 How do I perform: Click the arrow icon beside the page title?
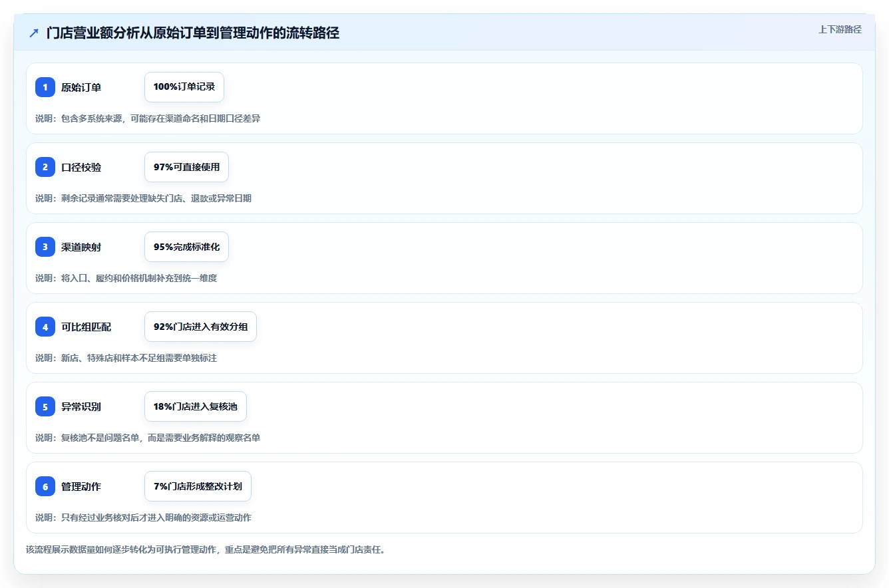34,33
